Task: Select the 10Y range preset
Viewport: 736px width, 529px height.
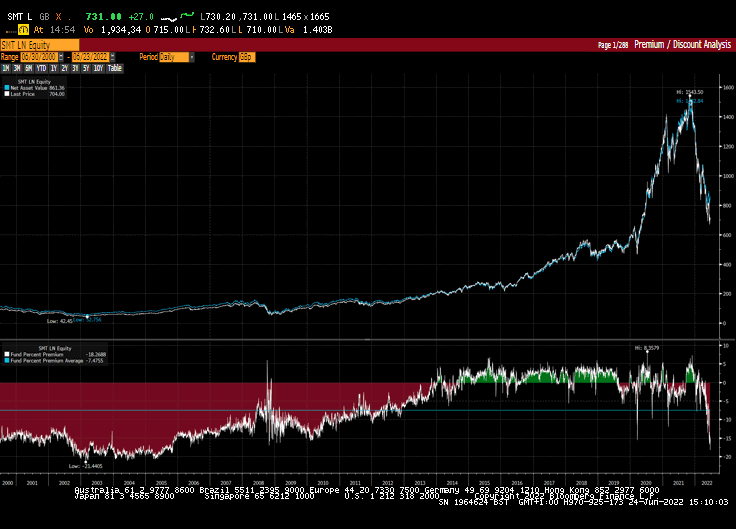Action: click(x=97, y=68)
